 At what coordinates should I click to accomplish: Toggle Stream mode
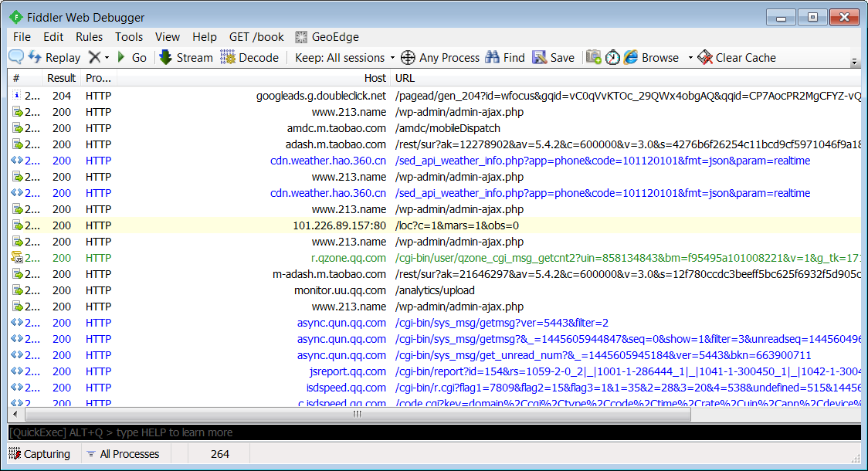(186, 57)
